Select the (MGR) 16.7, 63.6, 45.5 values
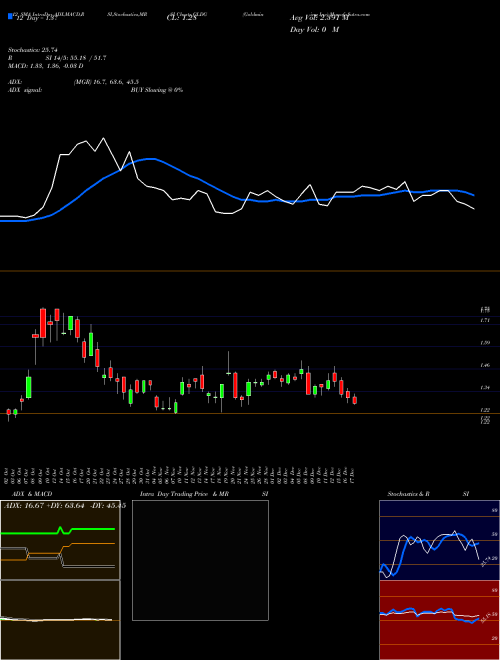Image resolution: width=500 pixels, height=660 pixels. coord(106,82)
